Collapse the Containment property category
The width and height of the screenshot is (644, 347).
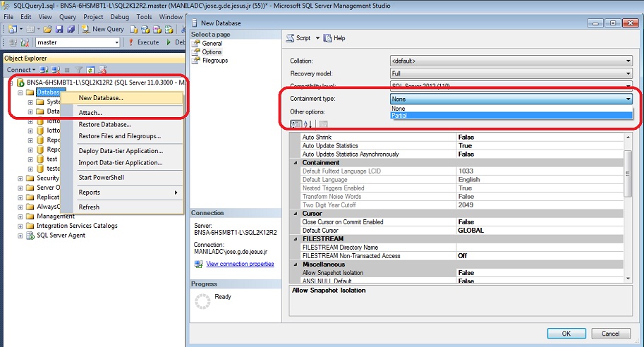296,163
